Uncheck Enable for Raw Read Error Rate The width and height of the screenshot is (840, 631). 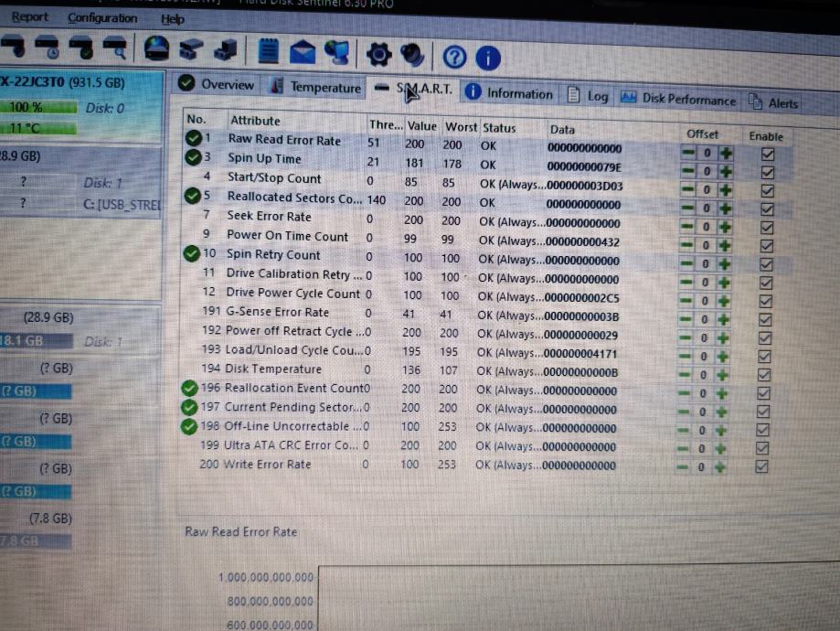tap(768, 155)
